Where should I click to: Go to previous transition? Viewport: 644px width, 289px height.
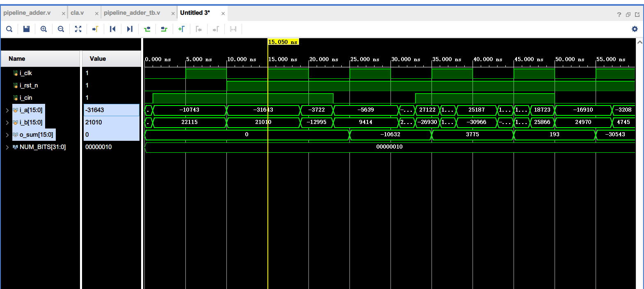pos(147,29)
